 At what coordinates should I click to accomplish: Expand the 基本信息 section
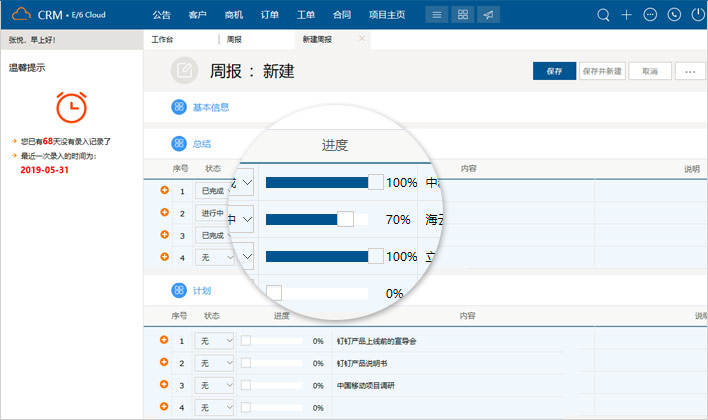[210, 107]
